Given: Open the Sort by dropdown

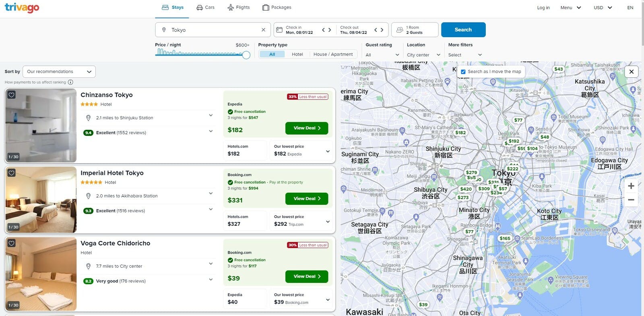Looking at the screenshot, I should pyautogui.click(x=59, y=72).
